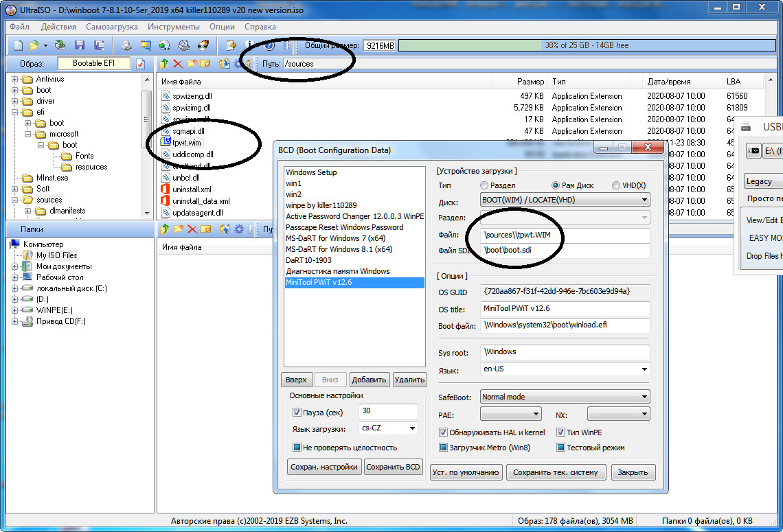Click the red X delete icon in ISO toolbar
This screenshot has height=532, width=783.
tap(178, 64)
